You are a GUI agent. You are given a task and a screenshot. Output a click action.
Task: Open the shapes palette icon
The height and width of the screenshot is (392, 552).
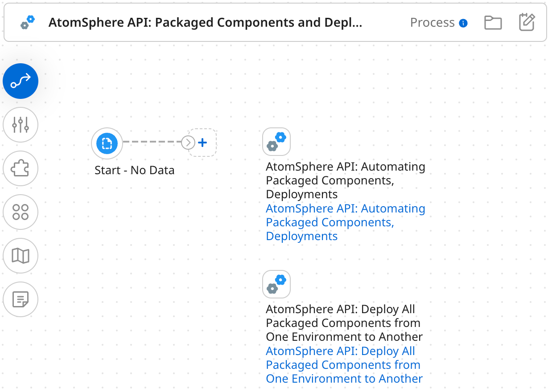(21, 212)
